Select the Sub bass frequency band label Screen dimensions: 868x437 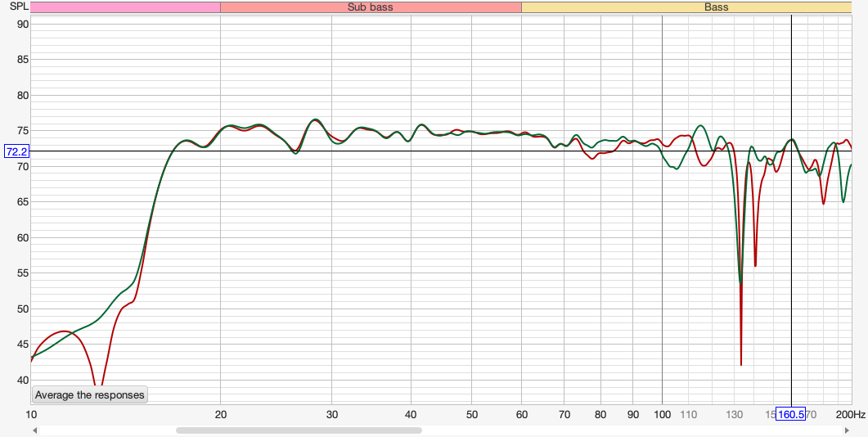(x=371, y=7)
